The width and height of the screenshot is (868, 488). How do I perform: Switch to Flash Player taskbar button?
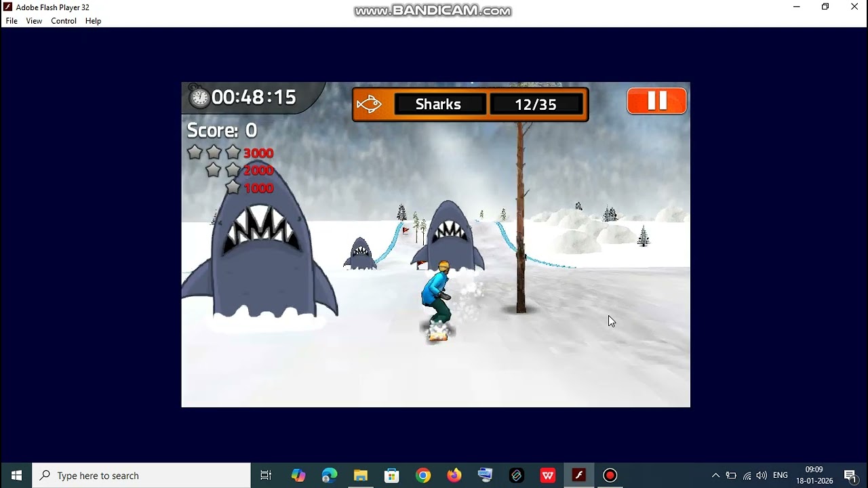579,475
